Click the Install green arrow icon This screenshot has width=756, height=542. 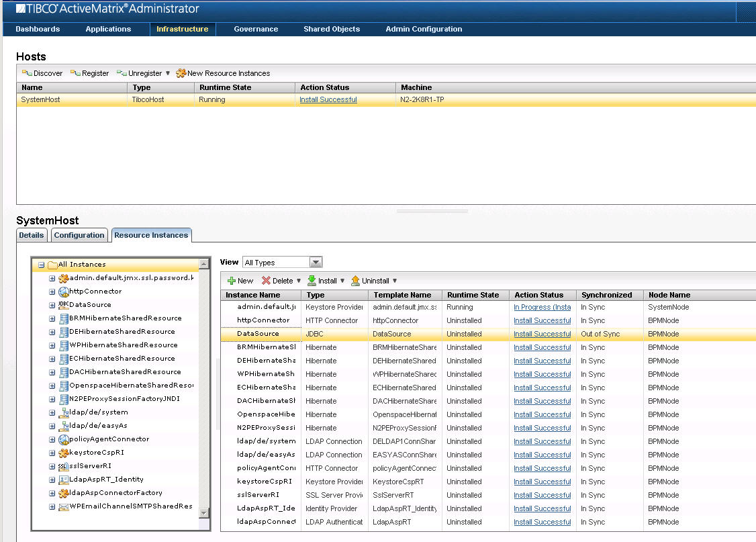pos(312,281)
